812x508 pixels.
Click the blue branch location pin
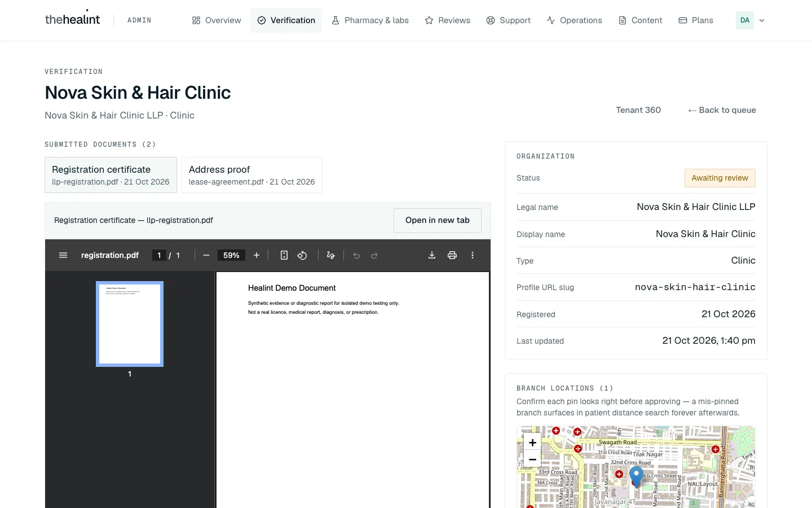[x=637, y=476]
